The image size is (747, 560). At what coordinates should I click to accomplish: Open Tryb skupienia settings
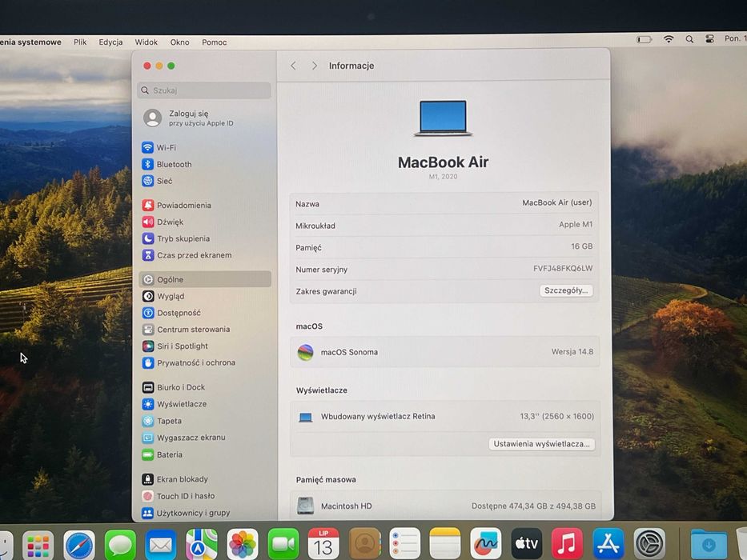176,238
